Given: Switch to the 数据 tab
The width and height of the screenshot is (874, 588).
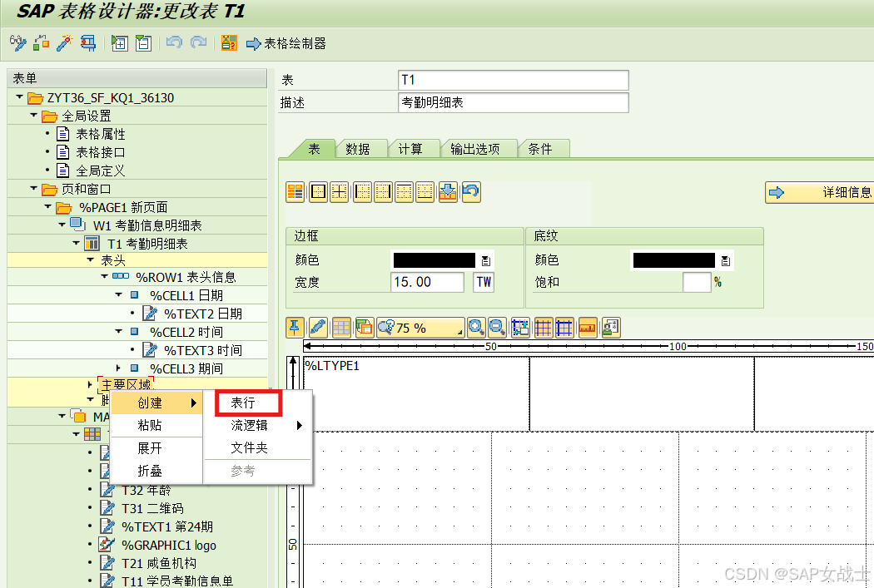Looking at the screenshot, I should [x=358, y=149].
